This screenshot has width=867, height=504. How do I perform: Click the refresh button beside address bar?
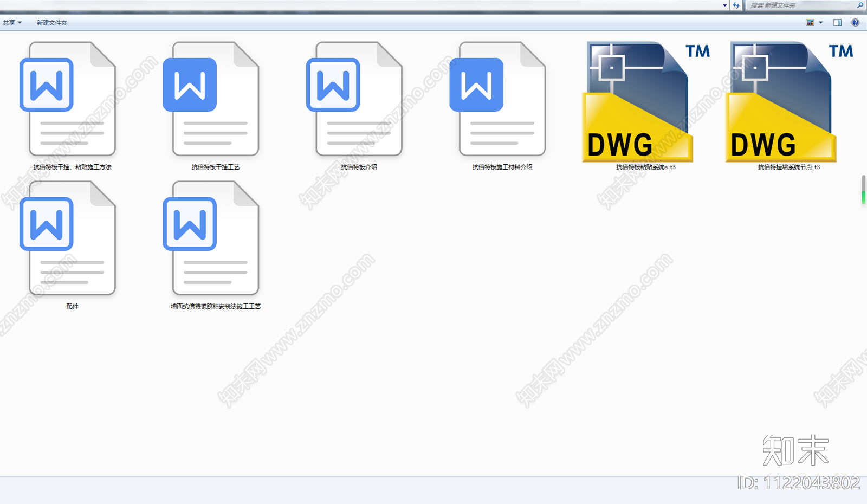click(736, 5)
